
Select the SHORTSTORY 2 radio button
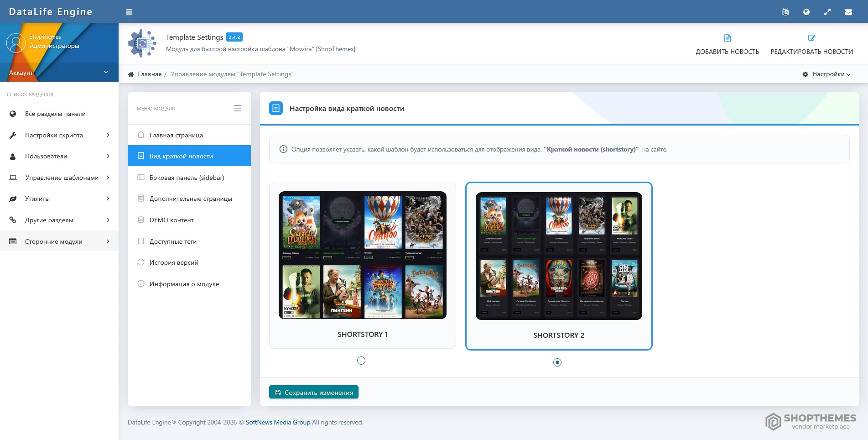(557, 362)
